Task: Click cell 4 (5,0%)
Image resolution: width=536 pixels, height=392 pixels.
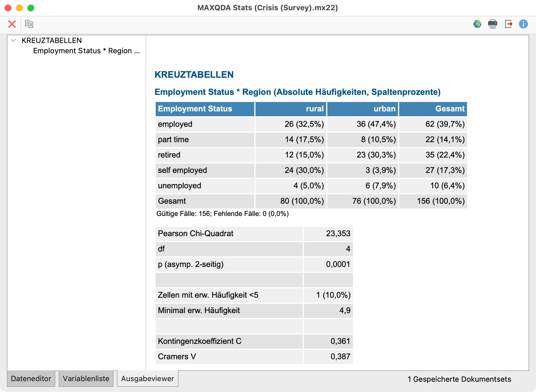Action: coord(291,186)
